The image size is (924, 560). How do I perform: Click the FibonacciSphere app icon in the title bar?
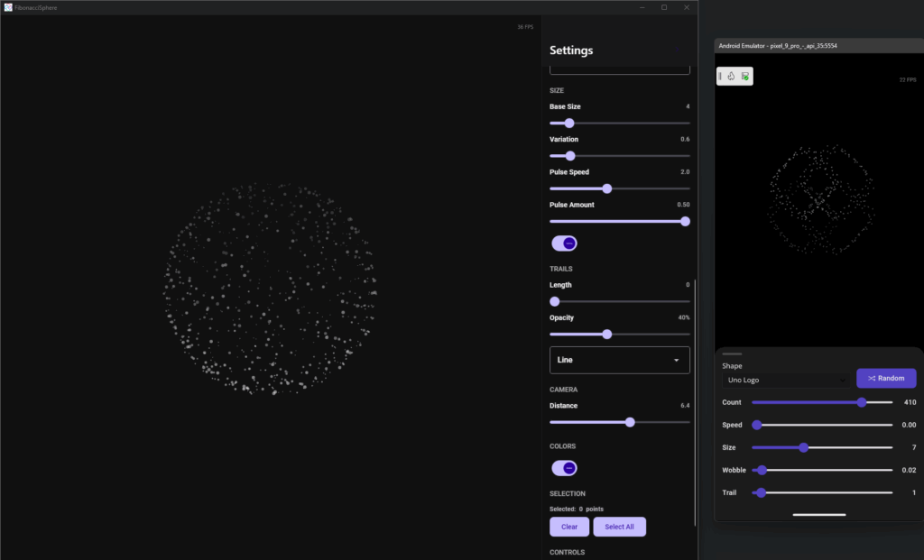(x=9, y=7)
